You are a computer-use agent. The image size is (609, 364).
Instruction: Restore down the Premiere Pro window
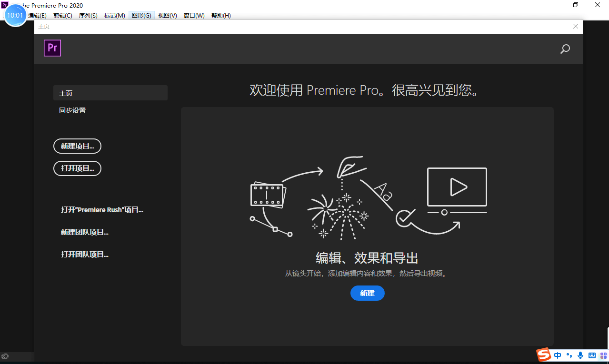576,5
